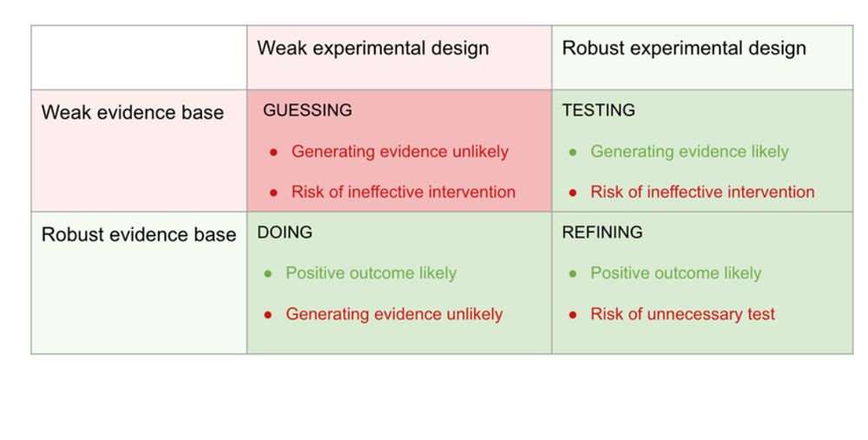Click 'Risk of ineffective intervention' in TESTING cell
Viewport: 868px width, 440px height.
(702, 192)
